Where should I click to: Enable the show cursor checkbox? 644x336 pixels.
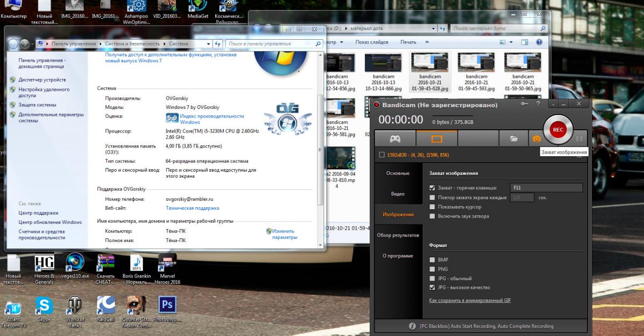tap(433, 207)
